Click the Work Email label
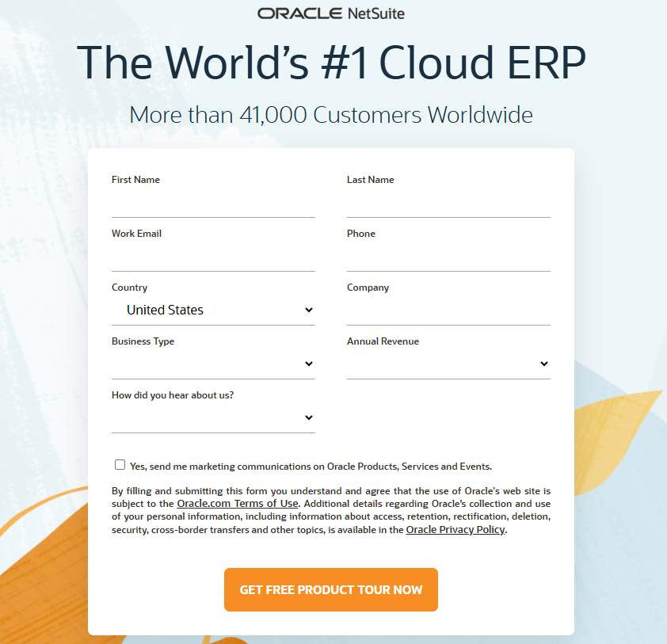 [x=136, y=234]
